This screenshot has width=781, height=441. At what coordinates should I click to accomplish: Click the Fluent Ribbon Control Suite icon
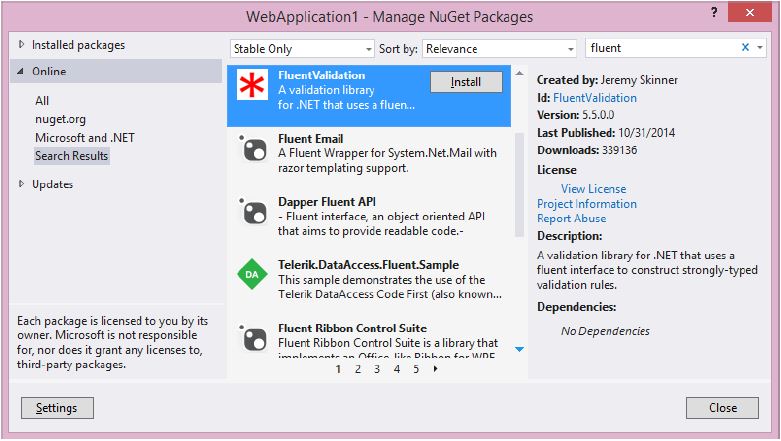click(253, 338)
